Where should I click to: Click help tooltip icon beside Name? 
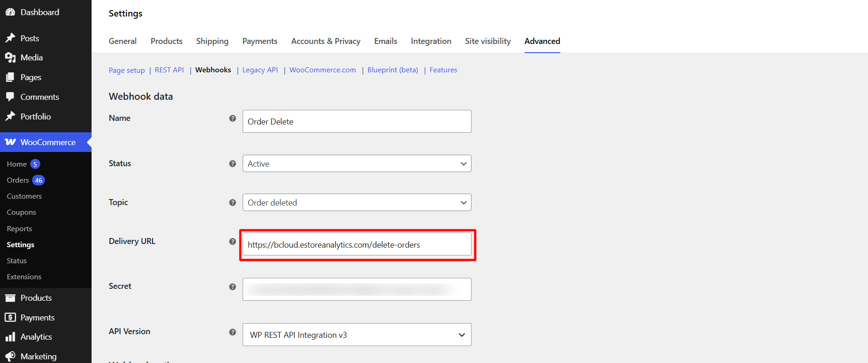pos(233,118)
